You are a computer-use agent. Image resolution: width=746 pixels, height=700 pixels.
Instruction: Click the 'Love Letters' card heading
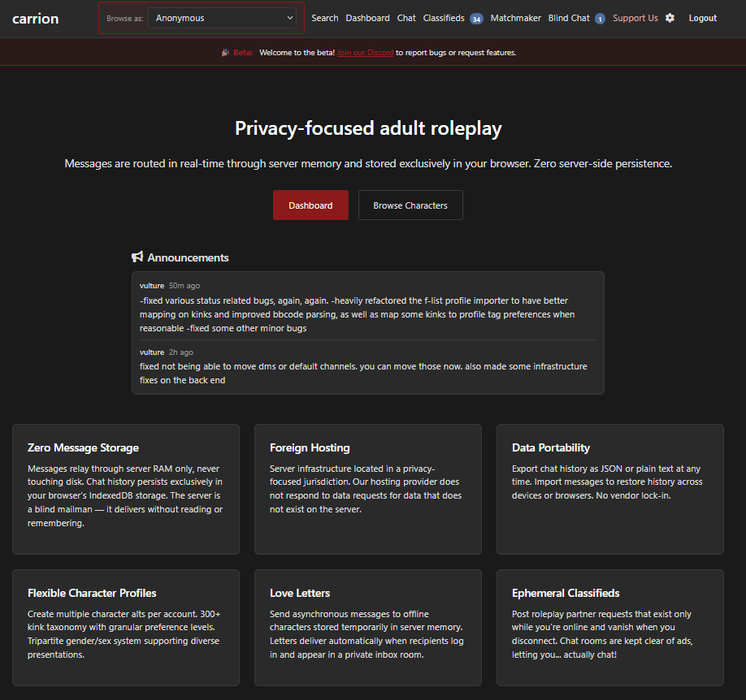(300, 593)
